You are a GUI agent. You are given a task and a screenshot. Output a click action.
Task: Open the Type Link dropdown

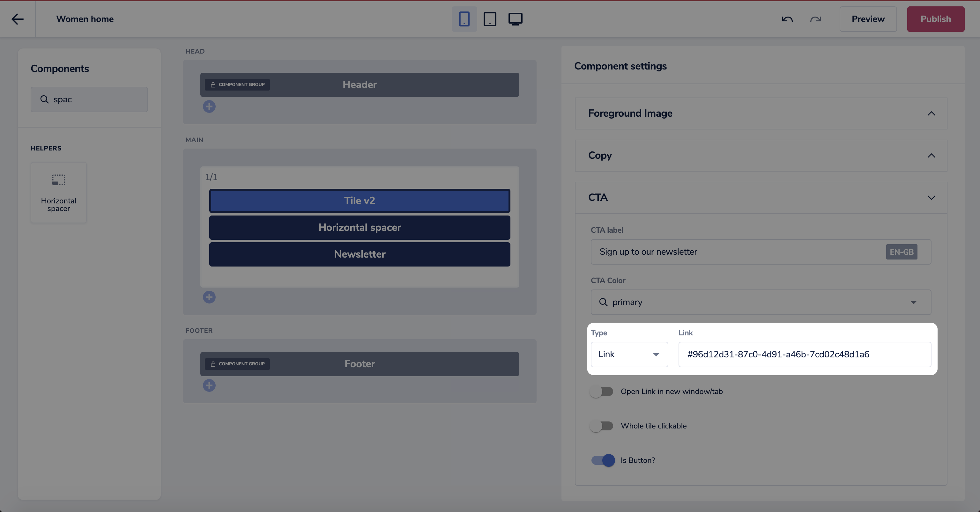(x=629, y=354)
